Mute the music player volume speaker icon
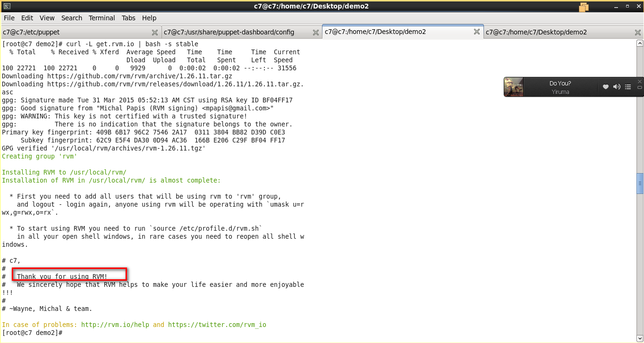644x343 pixels. [617, 87]
